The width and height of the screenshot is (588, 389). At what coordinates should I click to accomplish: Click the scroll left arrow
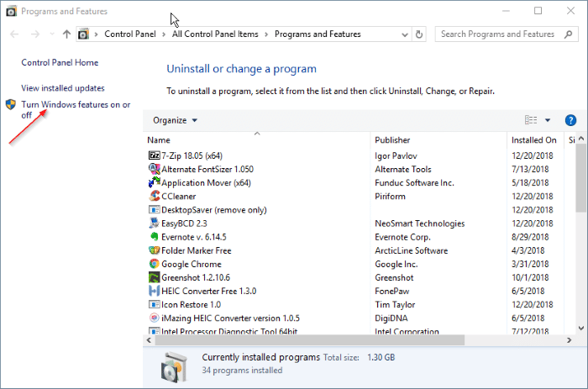tap(149, 340)
